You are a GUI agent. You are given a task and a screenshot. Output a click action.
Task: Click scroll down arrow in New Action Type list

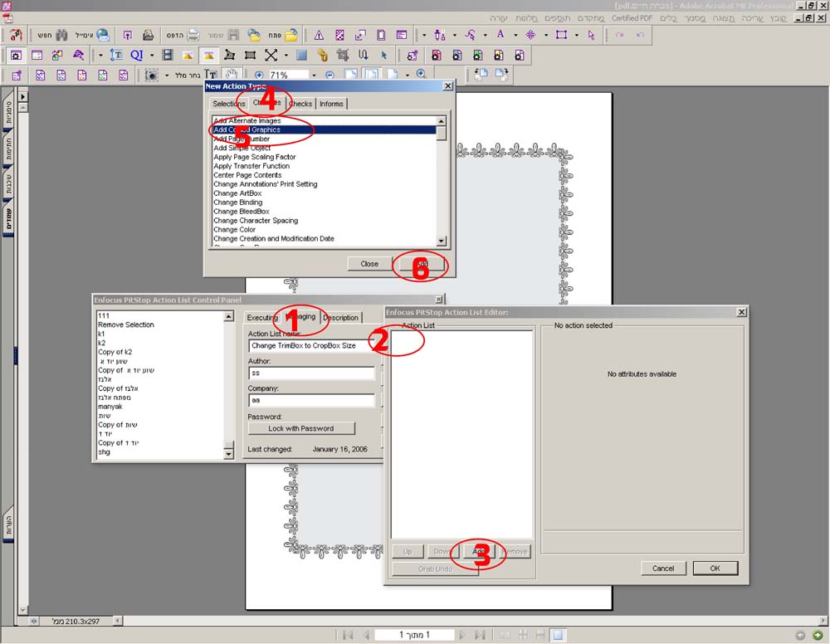[442, 241]
